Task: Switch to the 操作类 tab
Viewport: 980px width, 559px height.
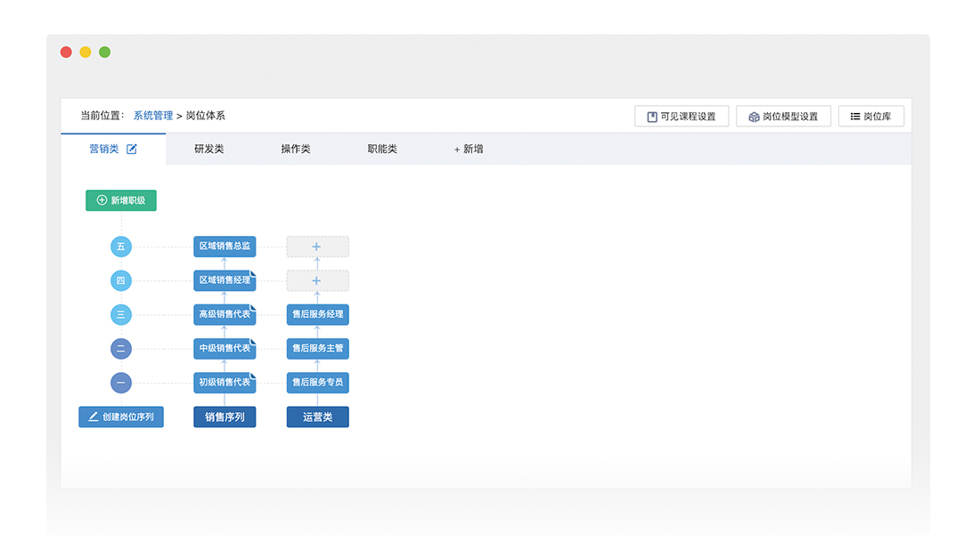Action: (295, 150)
